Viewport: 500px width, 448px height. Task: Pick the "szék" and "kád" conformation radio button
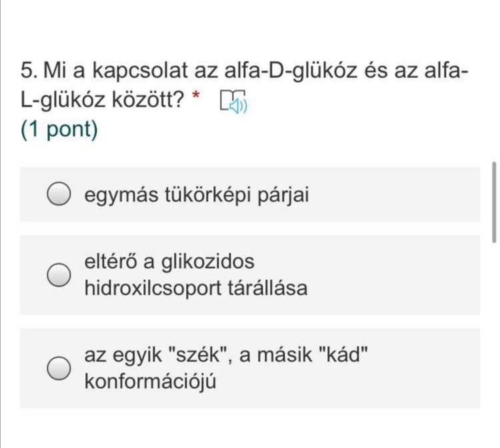click(x=59, y=368)
